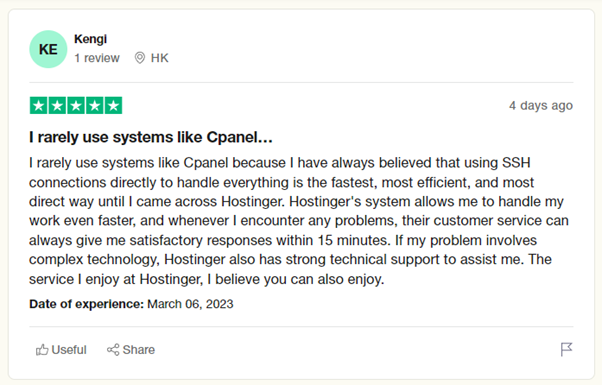
Task: Click the Share button label
Action: click(139, 350)
